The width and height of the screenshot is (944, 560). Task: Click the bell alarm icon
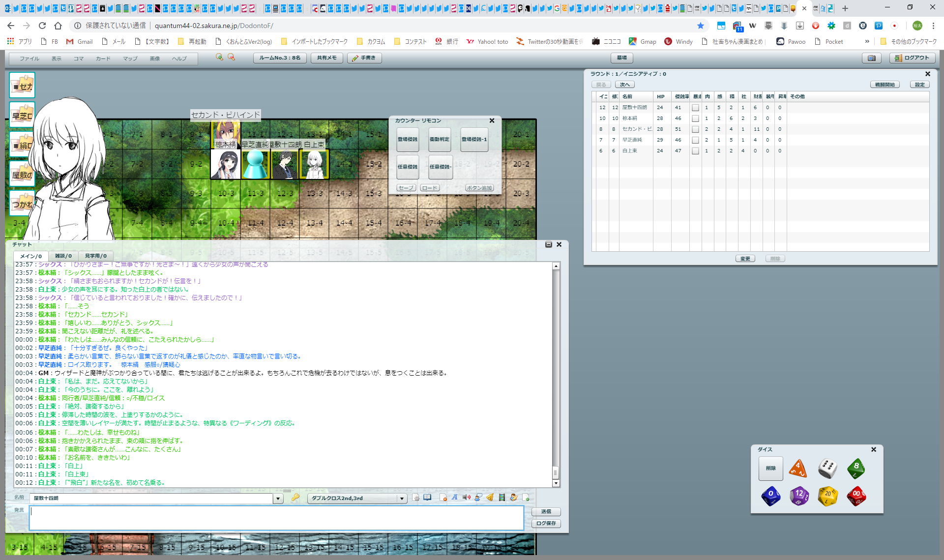490,498
